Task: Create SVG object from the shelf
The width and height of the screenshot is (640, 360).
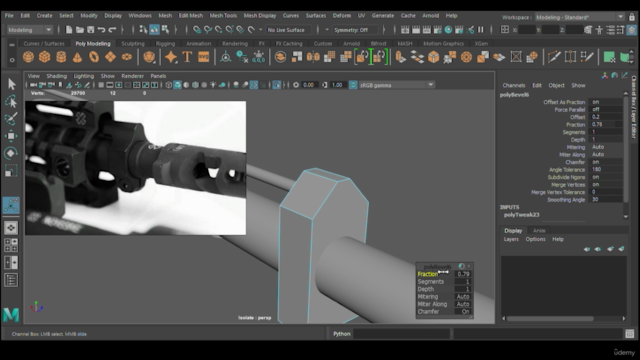Action: coord(204,57)
